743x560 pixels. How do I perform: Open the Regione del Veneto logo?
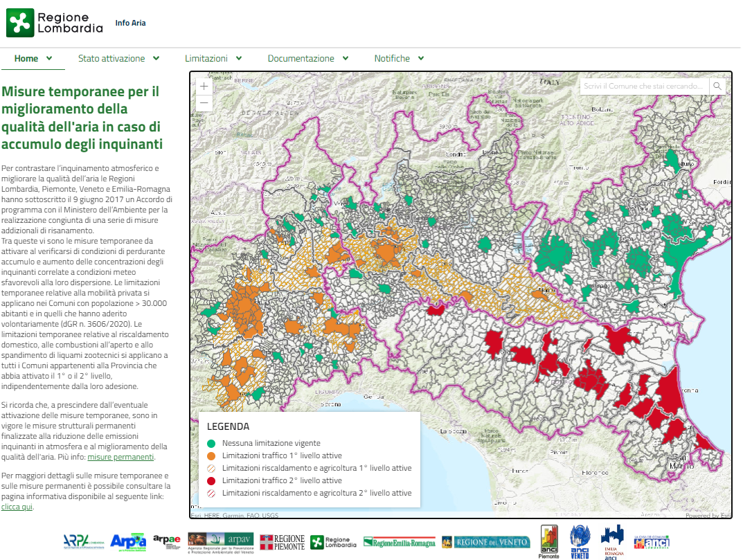click(x=486, y=542)
